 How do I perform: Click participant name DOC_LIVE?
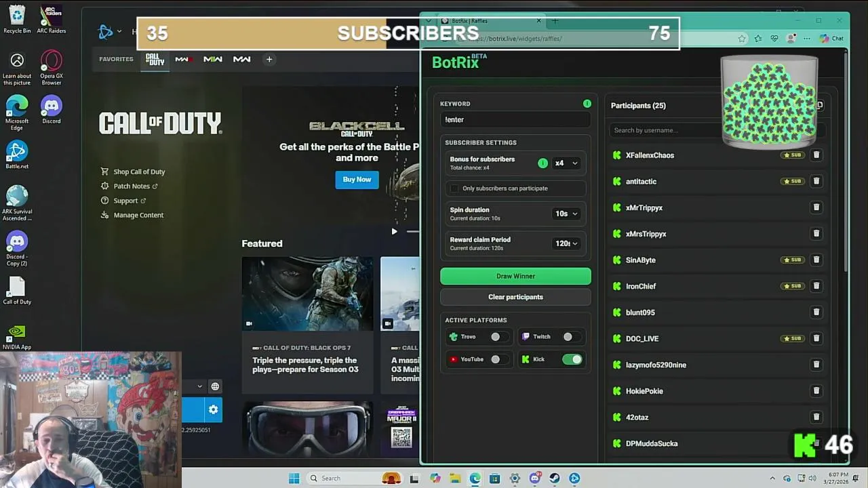click(x=642, y=338)
